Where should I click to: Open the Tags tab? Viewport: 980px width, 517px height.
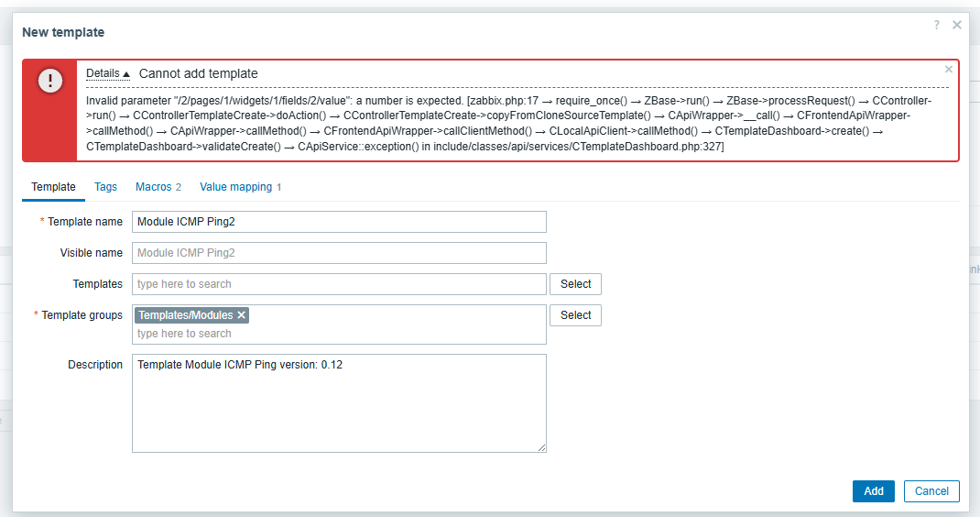click(105, 186)
